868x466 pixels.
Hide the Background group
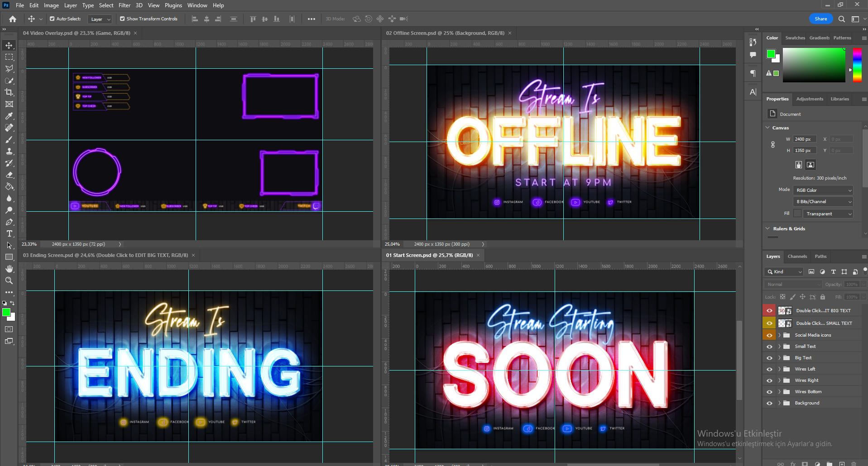pyautogui.click(x=769, y=403)
